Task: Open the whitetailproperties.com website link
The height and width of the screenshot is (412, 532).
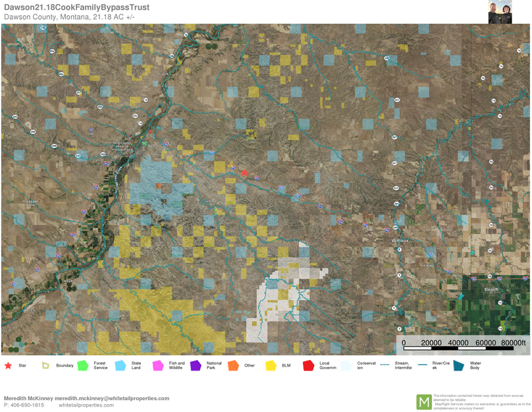Action: 86,405
